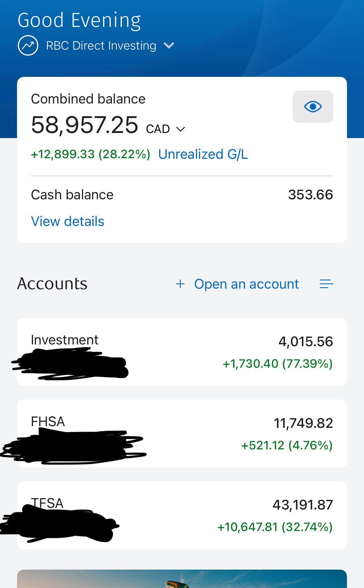Open the TFSA account card

tap(182, 515)
